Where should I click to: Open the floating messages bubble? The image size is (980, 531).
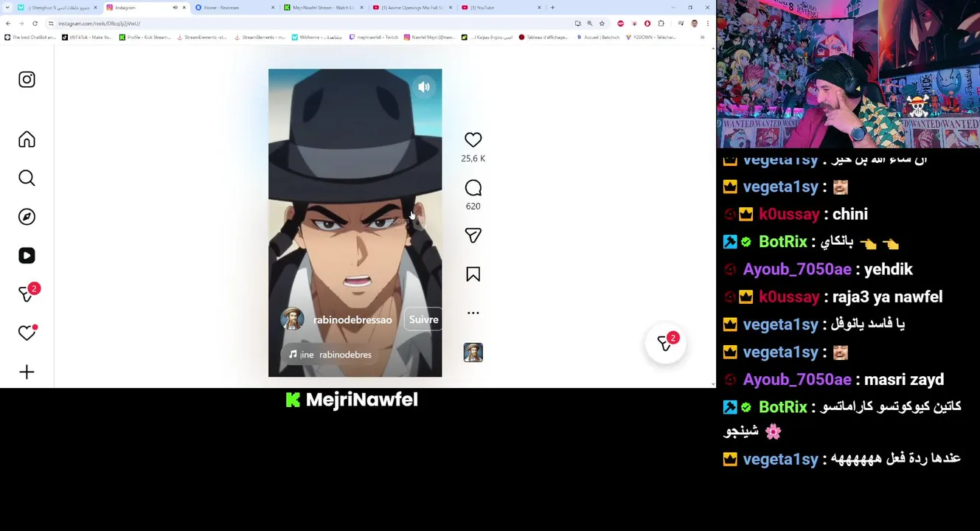665,343
